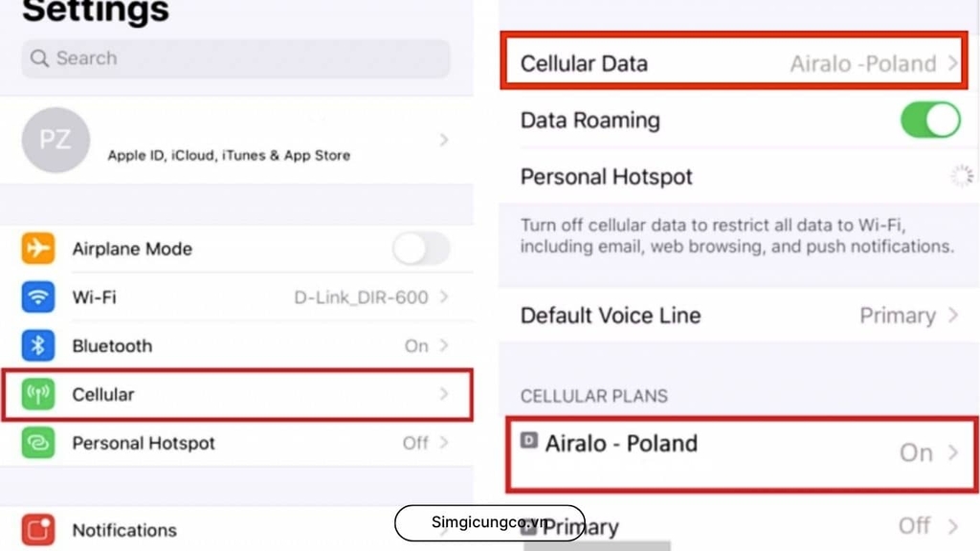The width and height of the screenshot is (980, 551).
Task: Tap the Airalo - Poland cellular plan
Action: (622, 445)
